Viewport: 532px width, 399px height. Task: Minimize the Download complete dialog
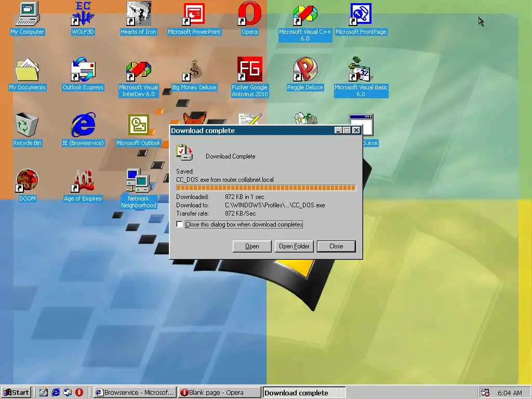click(x=338, y=130)
